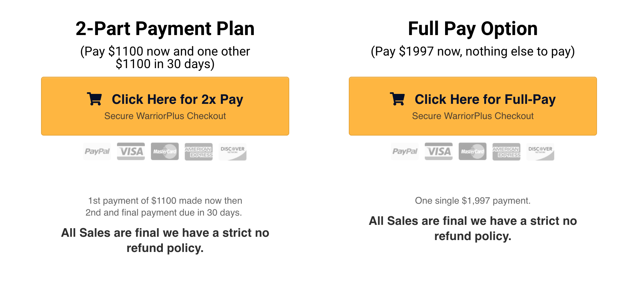Screen dimensions: 644x289
Task: Click 'Secure WarriorPlus Checkout' under Full-Pay
Action: coord(473,116)
